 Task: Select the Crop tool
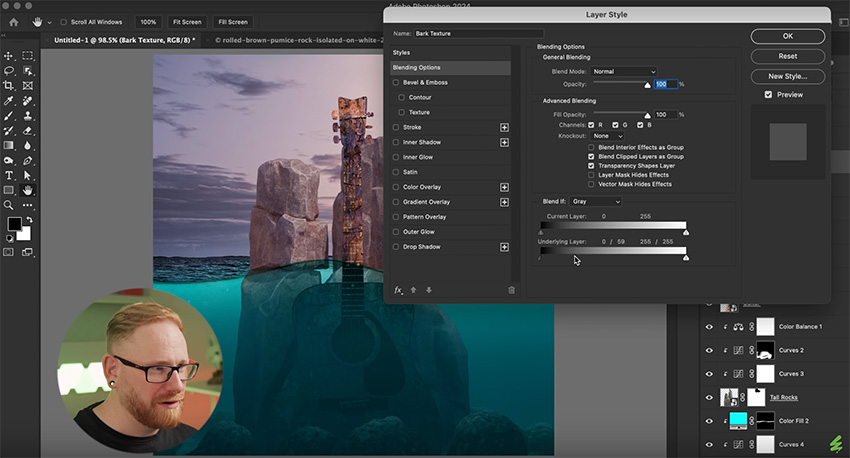pos(9,86)
